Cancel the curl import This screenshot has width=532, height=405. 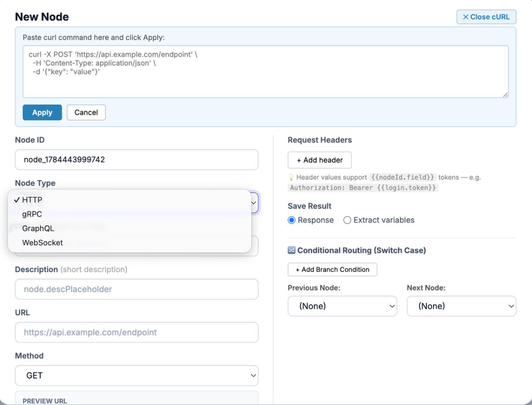point(86,113)
